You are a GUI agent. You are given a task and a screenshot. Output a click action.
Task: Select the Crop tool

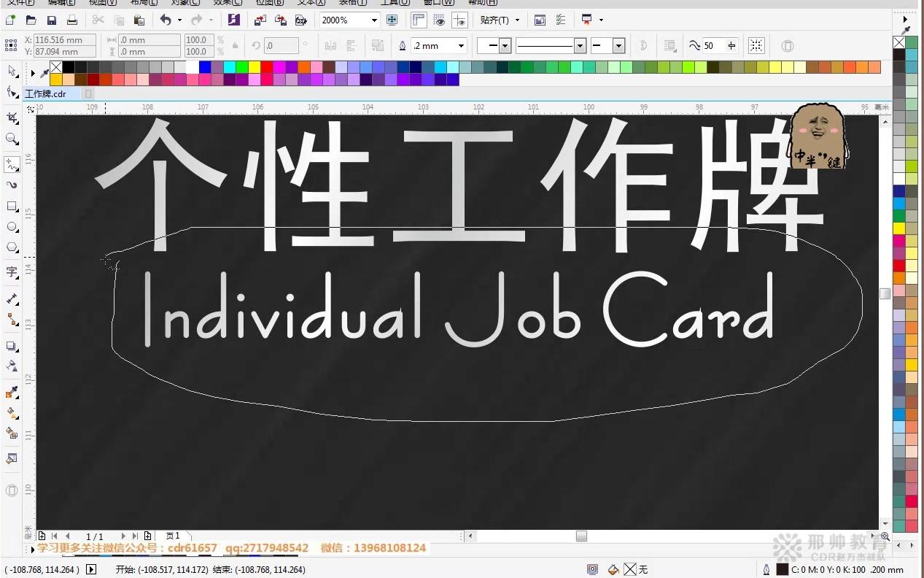click(11, 118)
